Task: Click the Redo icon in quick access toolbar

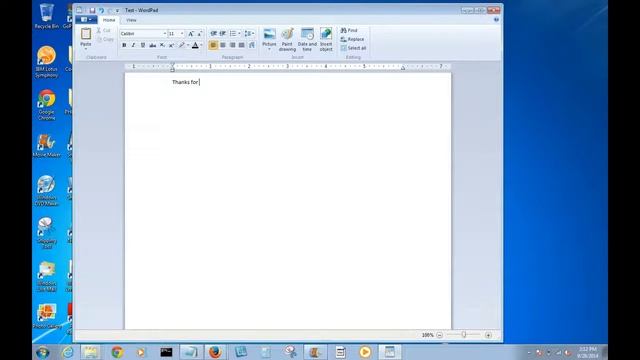Action: (110, 10)
